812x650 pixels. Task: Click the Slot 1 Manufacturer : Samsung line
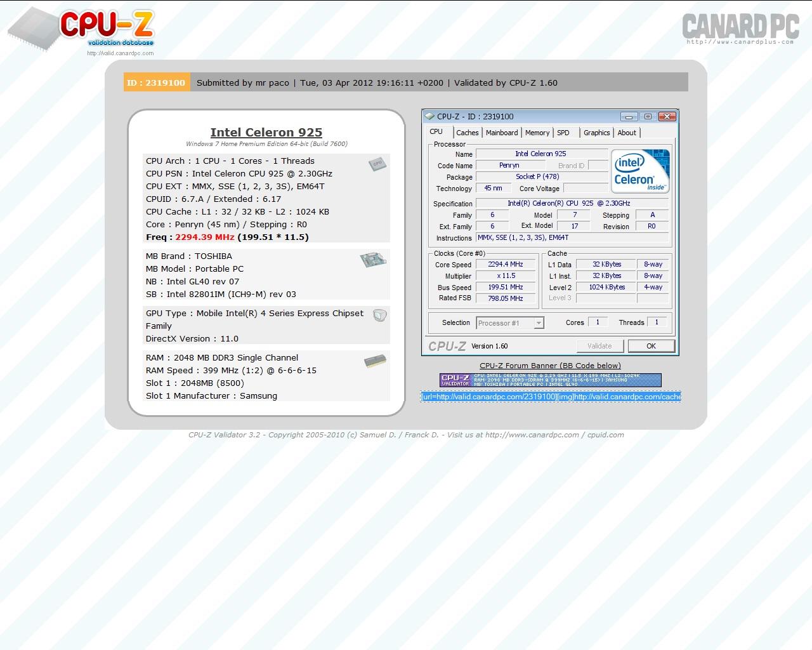click(211, 395)
